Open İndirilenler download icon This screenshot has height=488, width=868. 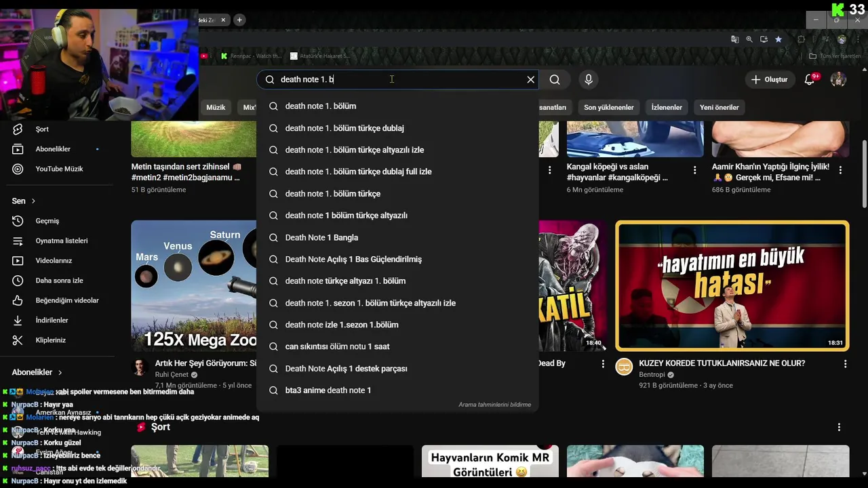pyautogui.click(x=18, y=321)
